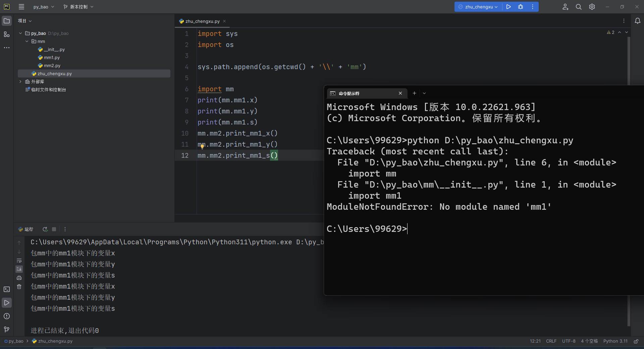Run zhu_chengxu with the play button
The image size is (644, 349).
click(x=508, y=7)
